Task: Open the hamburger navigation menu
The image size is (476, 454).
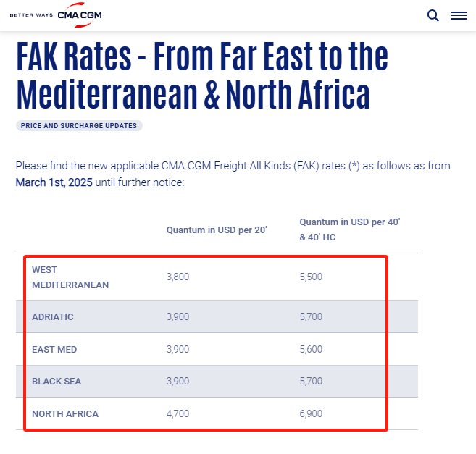Action: pyautogui.click(x=458, y=15)
